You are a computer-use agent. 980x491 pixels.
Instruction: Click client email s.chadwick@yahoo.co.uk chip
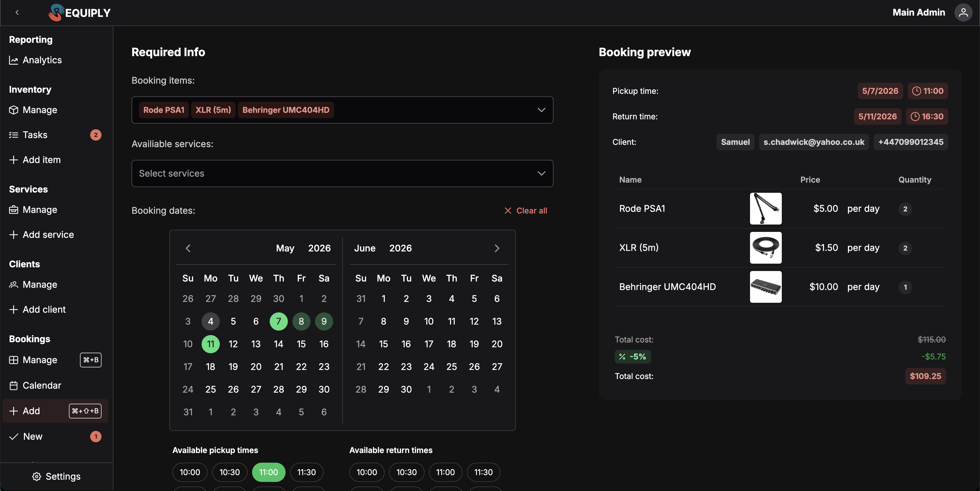coord(814,142)
